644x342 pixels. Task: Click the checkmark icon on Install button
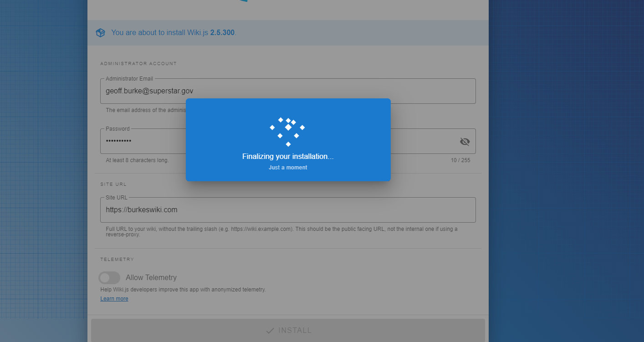point(270,331)
